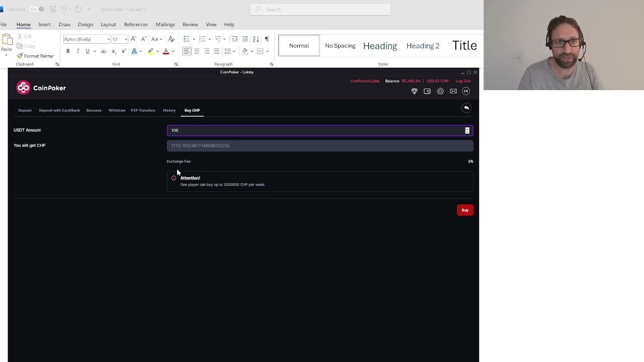Decrease indent in Word
This screenshot has width=644, height=362.
[235, 39]
